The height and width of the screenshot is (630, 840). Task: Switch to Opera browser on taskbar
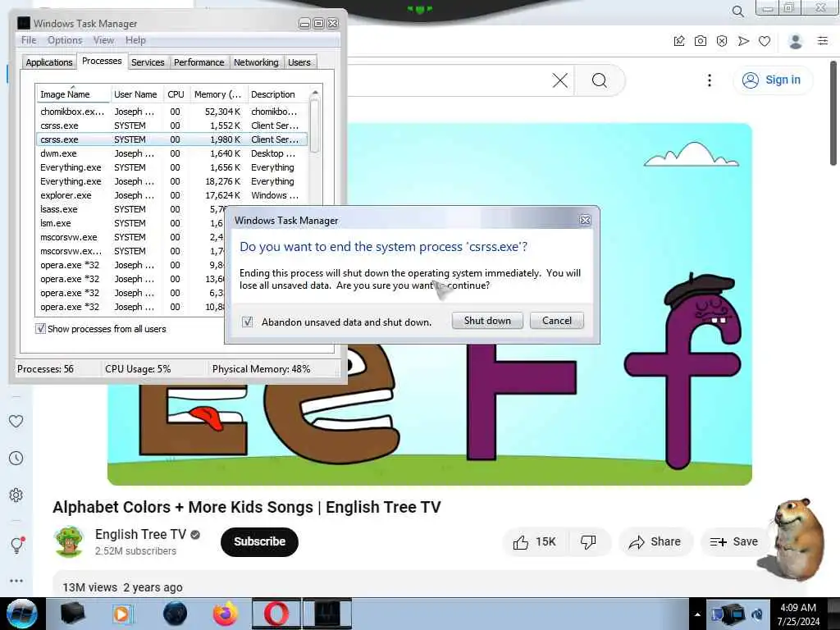coord(276,614)
